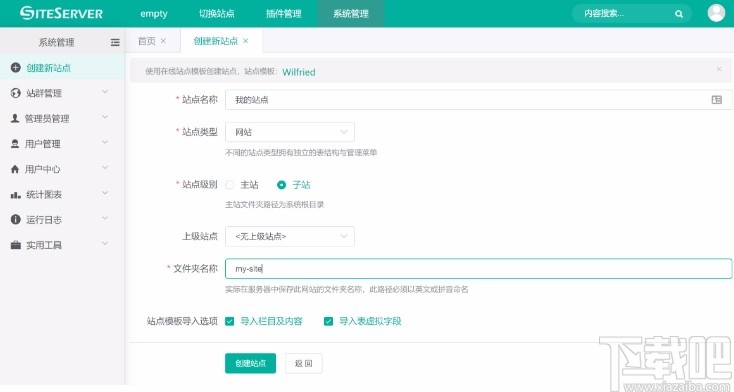Open the 系统管理 top menu
734x392 pixels.
coord(351,14)
